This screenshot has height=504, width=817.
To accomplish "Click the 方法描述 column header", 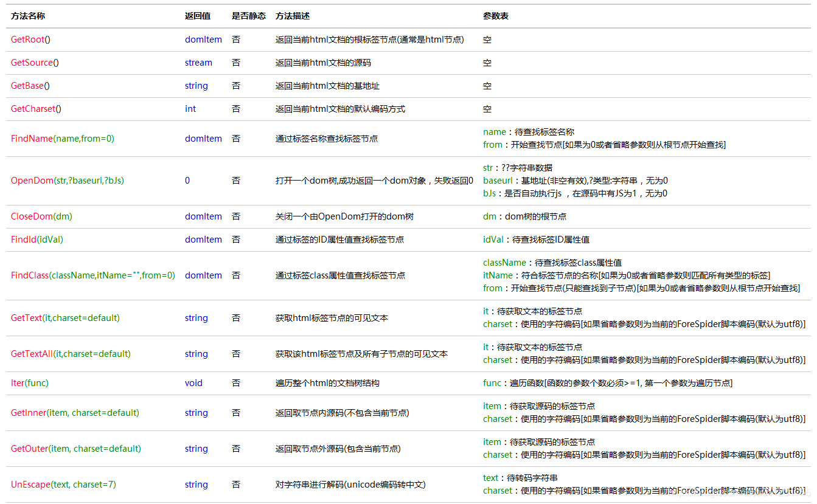I will pyautogui.click(x=292, y=16).
